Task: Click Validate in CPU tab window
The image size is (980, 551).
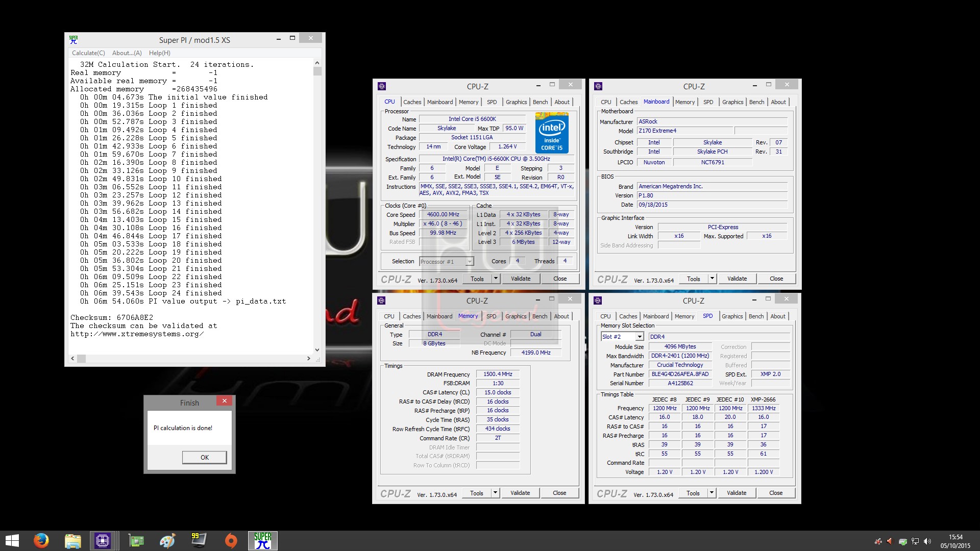Action: point(521,279)
